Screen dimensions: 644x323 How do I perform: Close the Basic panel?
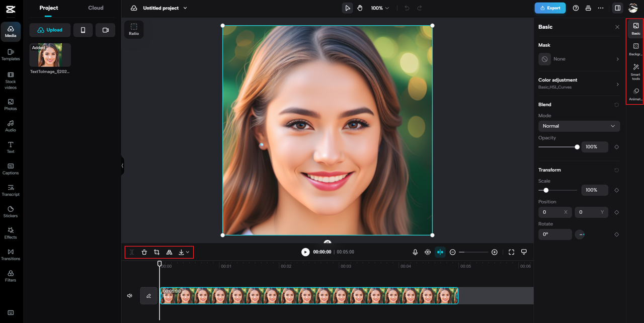click(617, 27)
